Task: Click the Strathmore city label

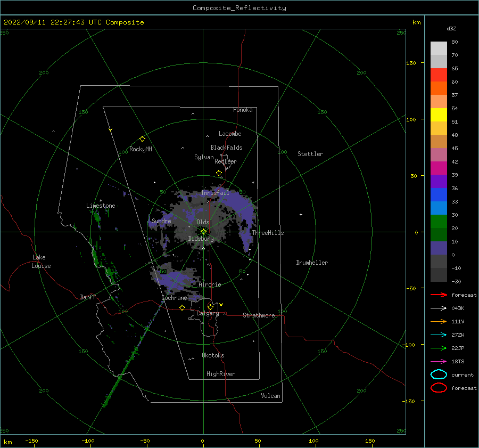Action: (259, 315)
